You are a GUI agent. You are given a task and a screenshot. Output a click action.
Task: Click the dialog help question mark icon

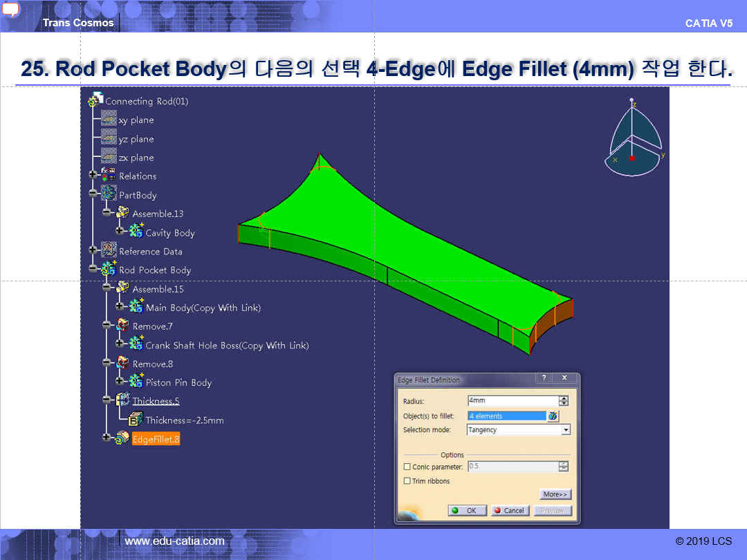[544, 379]
